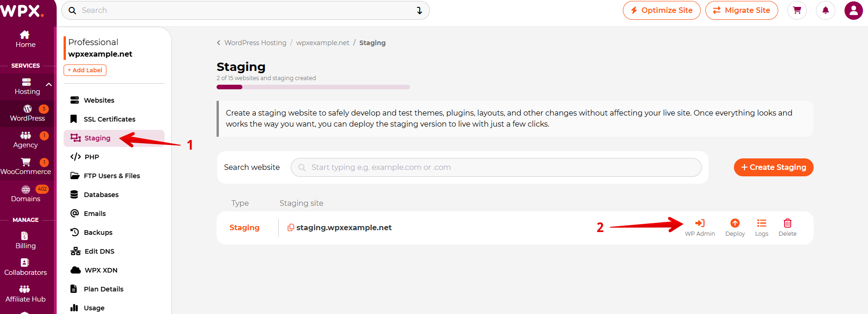Image resolution: width=868 pixels, height=314 pixels.
Task: Click the staging usage progress bar
Action: coord(313,87)
